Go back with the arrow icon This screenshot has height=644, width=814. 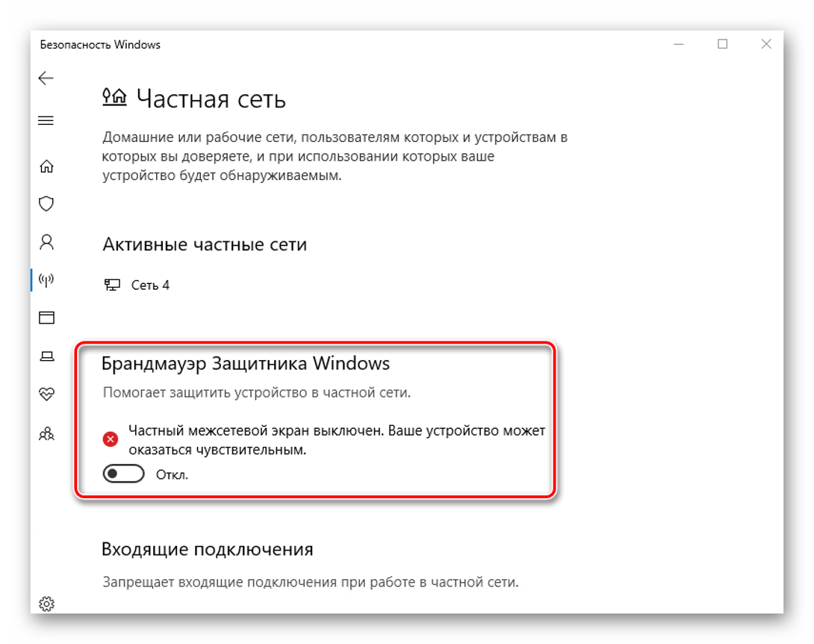point(46,78)
